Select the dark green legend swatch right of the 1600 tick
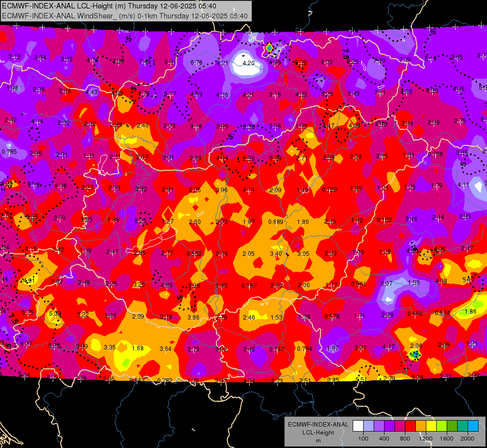This screenshot has height=448, width=487. tap(452, 426)
